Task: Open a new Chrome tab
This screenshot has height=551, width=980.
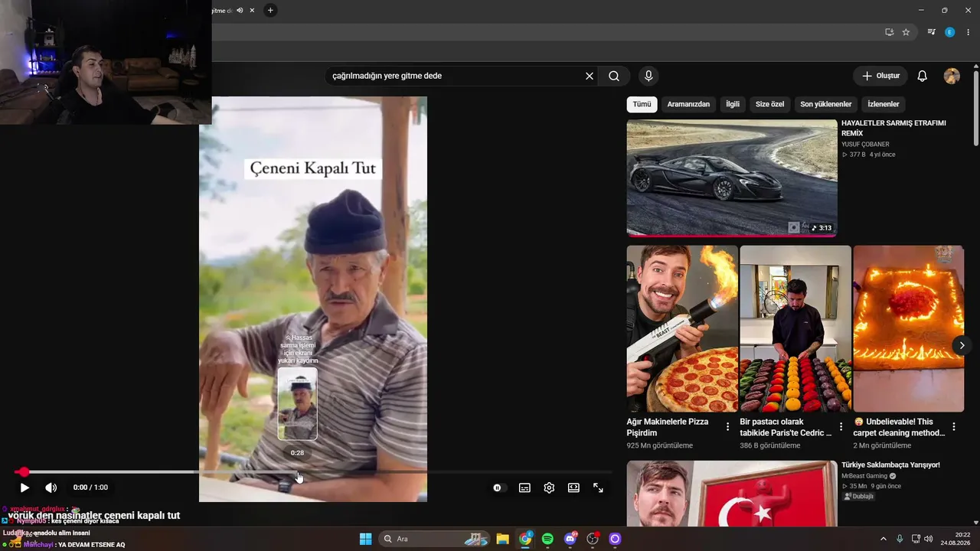Action: 270,11
